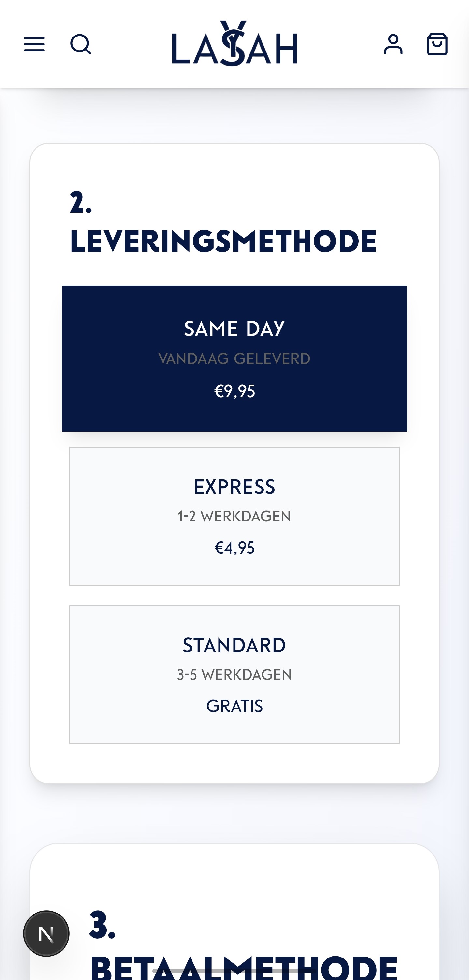The image size is (469, 980).
Task: Pick the Standard delivery option
Action: coord(234,675)
